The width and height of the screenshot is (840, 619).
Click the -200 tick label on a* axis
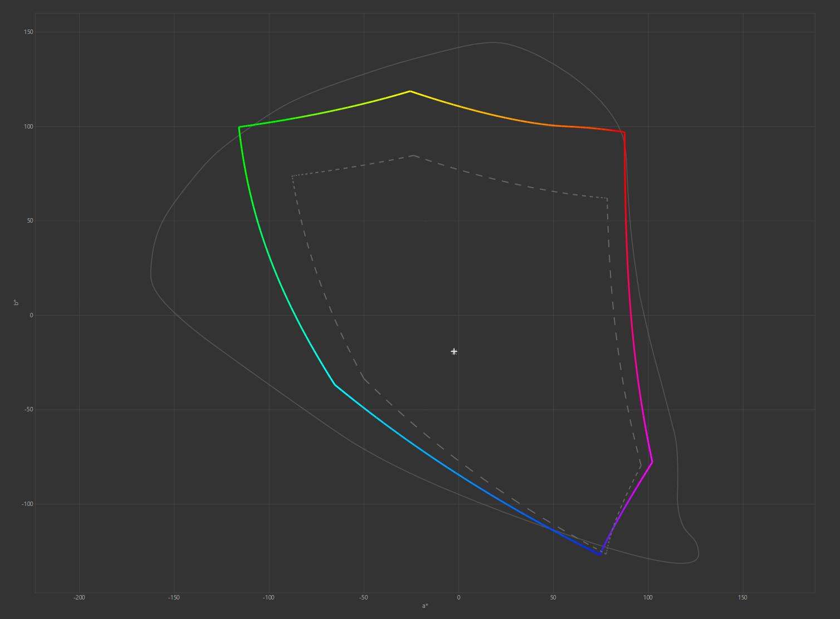[x=79, y=597]
